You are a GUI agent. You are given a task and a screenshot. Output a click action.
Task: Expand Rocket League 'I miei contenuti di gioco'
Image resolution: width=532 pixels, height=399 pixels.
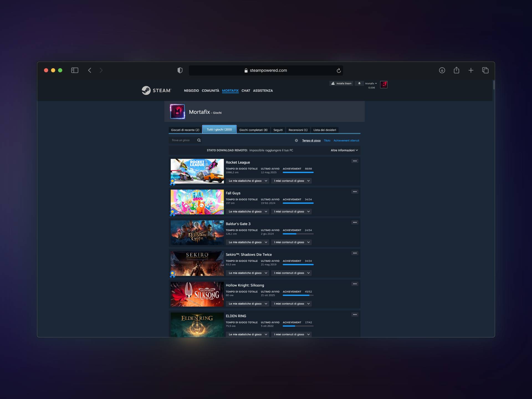coord(291,181)
